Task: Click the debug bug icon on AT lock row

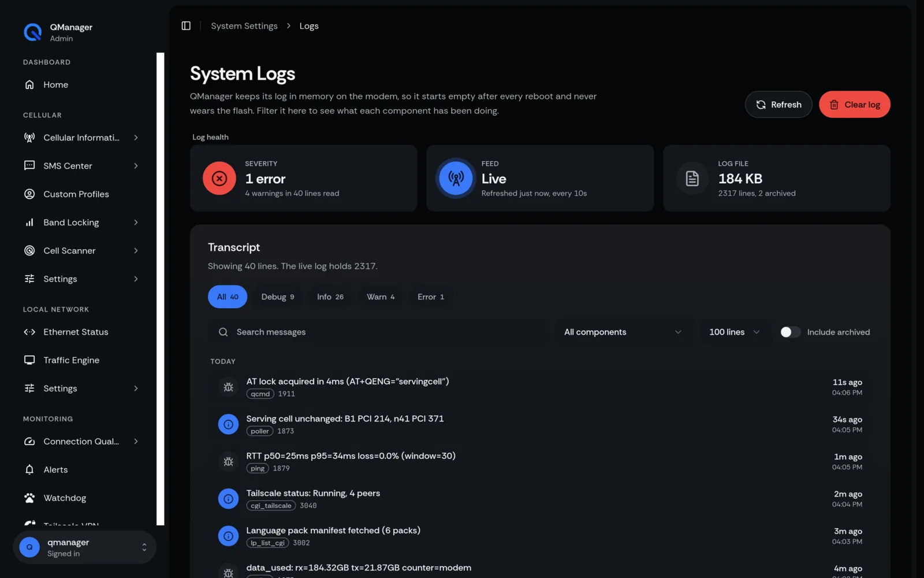Action: pyautogui.click(x=229, y=387)
